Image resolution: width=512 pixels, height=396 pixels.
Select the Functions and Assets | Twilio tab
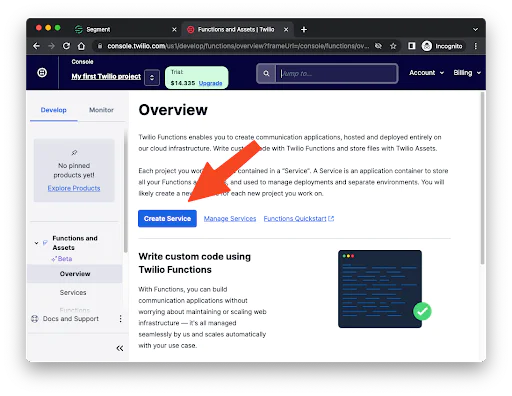pos(237,30)
